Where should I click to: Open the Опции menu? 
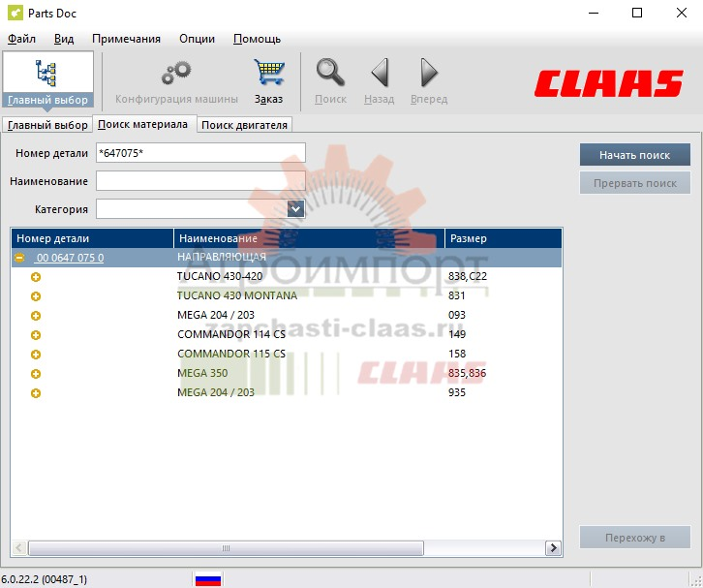pyautogui.click(x=197, y=39)
